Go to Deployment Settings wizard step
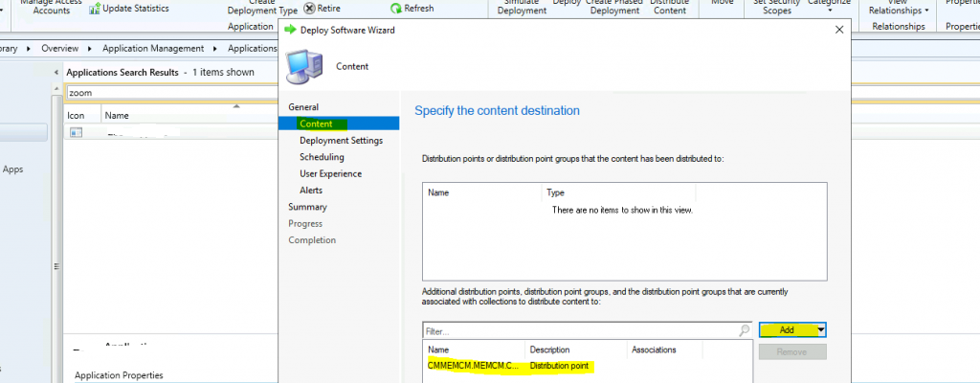Image resolution: width=980 pixels, height=383 pixels. 342,140
